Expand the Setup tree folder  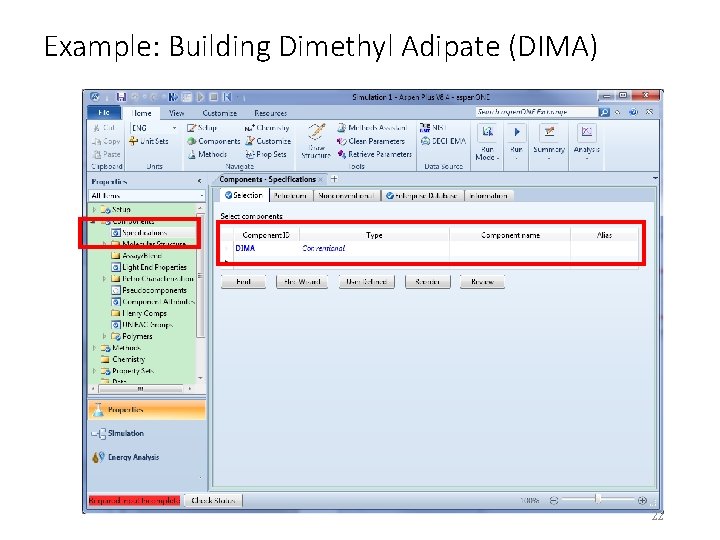[x=95, y=209]
